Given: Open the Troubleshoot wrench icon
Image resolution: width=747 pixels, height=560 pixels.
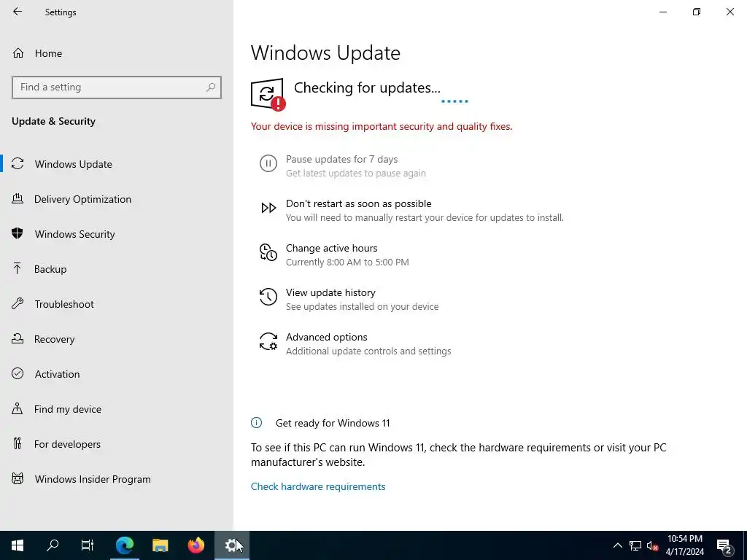Looking at the screenshot, I should (18, 304).
